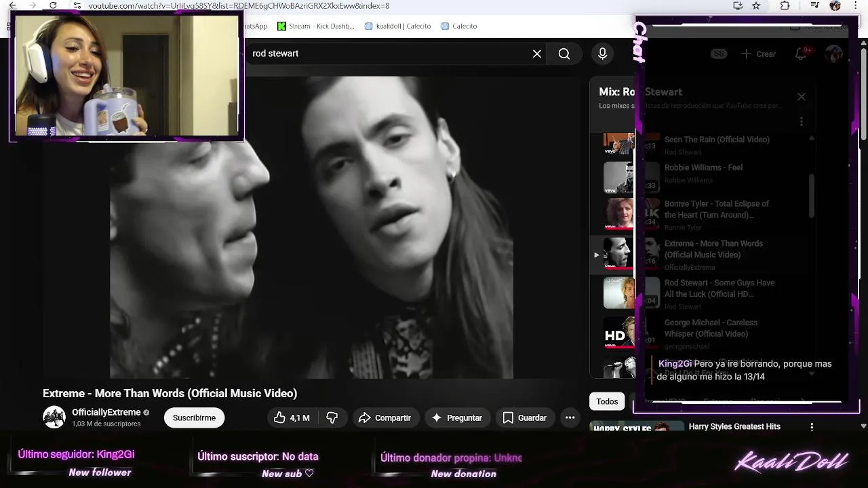Run search with magnifying glass button
The image size is (868, 488).
[564, 54]
